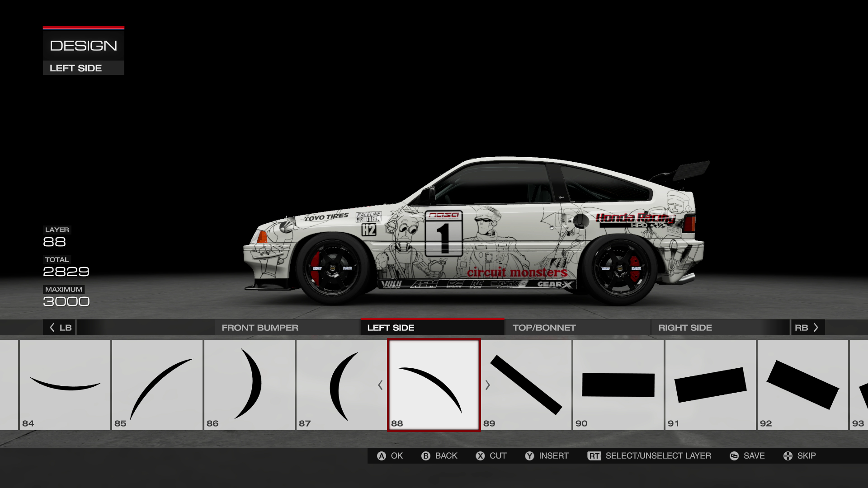Expand previous layer group with LB arrow
The image size is (868, 488).
pyautogui.click(x=59, y=328)
